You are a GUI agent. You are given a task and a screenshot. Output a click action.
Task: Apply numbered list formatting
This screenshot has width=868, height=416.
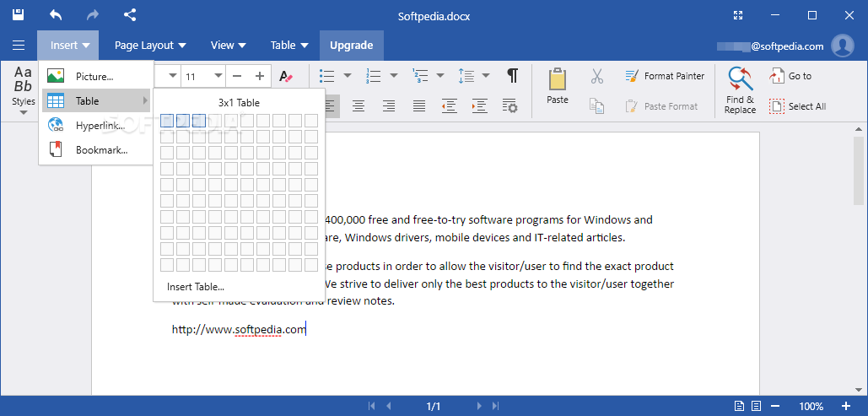[x=374, y=76]
